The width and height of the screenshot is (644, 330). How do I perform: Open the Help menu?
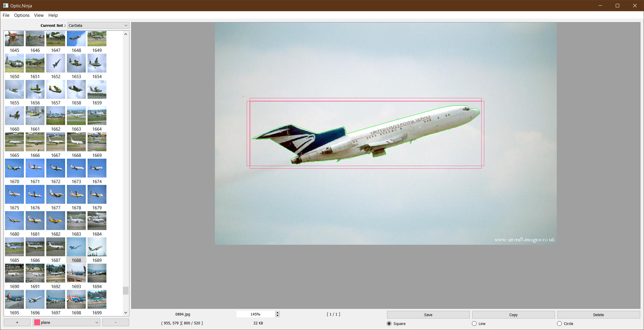53,15
